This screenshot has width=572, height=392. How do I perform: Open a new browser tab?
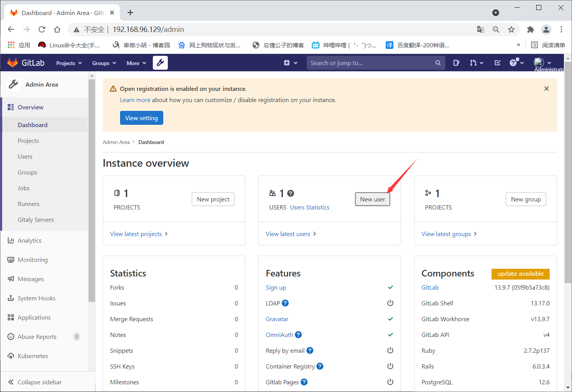tap(130, 13)
